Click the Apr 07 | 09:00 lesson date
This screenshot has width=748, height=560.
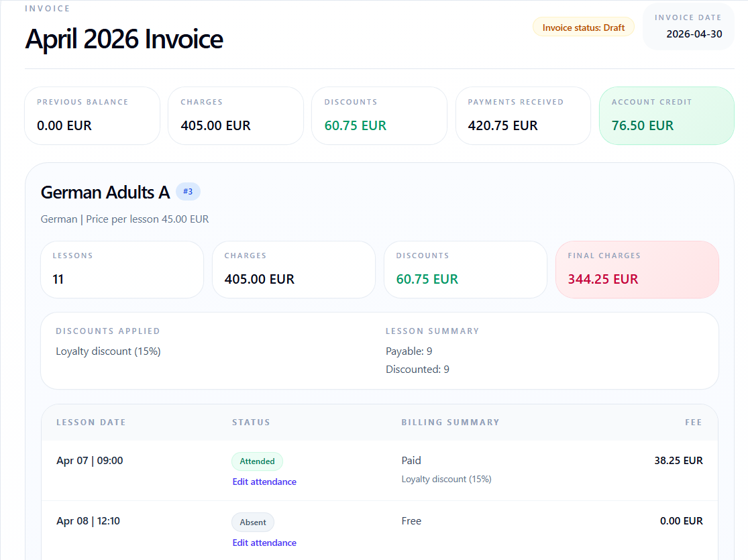click(x=90, y=461)
